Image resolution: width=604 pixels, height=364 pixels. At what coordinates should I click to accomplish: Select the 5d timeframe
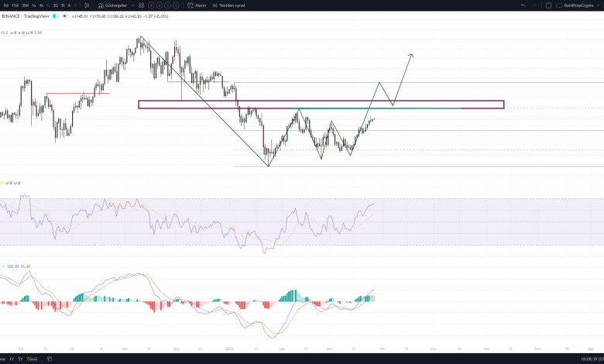tap(5, 5)
